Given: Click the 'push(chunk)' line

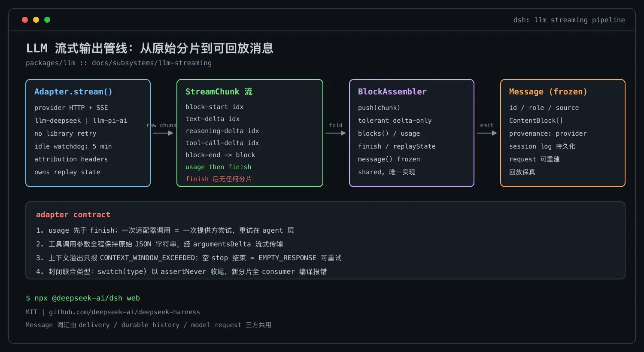Looking at the screenshot, I should (379, 108).
